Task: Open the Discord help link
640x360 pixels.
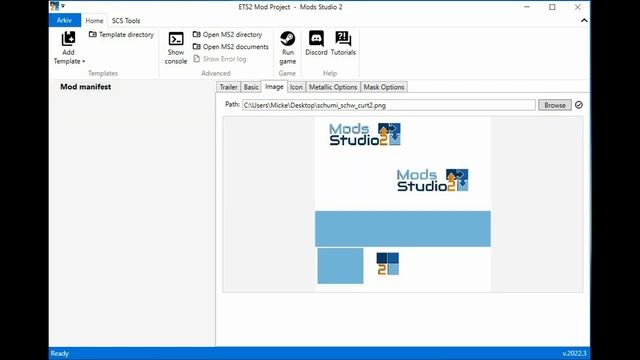Action: coord(316,44)
